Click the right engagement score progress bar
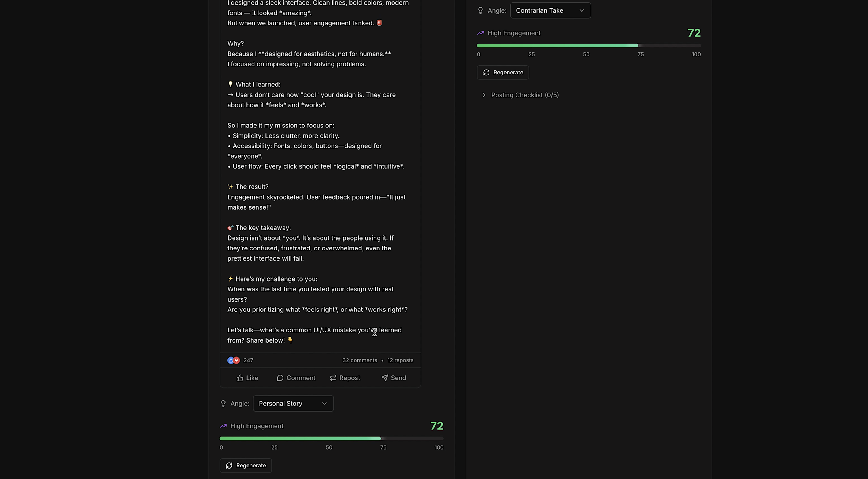 [588, 45]
